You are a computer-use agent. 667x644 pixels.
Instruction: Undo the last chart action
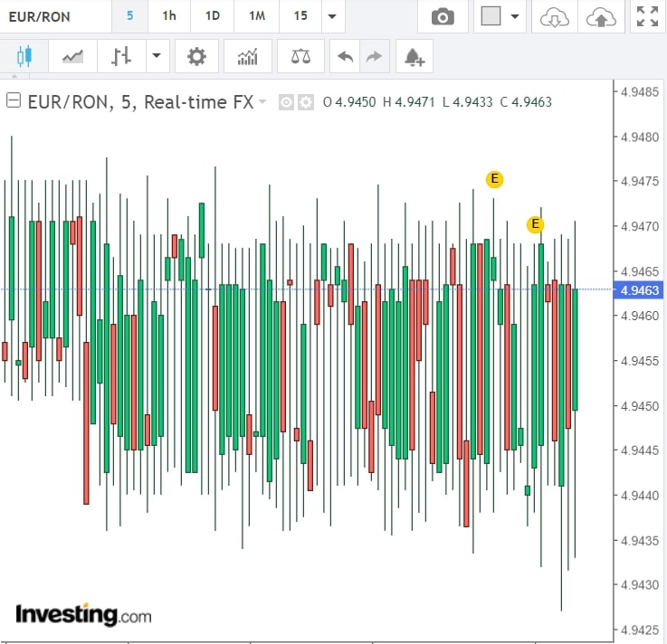(x=345, y=57)
